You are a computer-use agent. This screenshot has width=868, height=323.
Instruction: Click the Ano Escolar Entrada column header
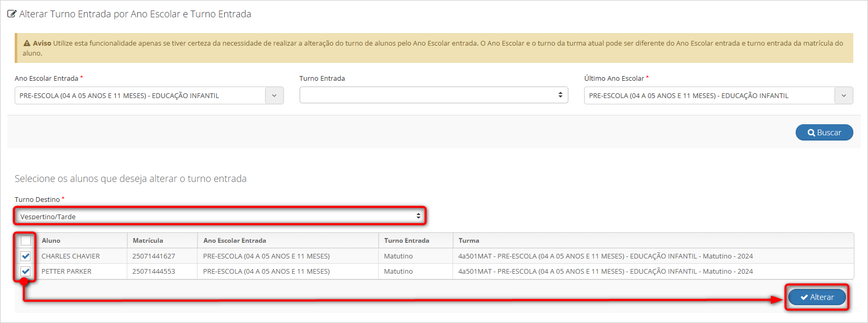(235, 241)
